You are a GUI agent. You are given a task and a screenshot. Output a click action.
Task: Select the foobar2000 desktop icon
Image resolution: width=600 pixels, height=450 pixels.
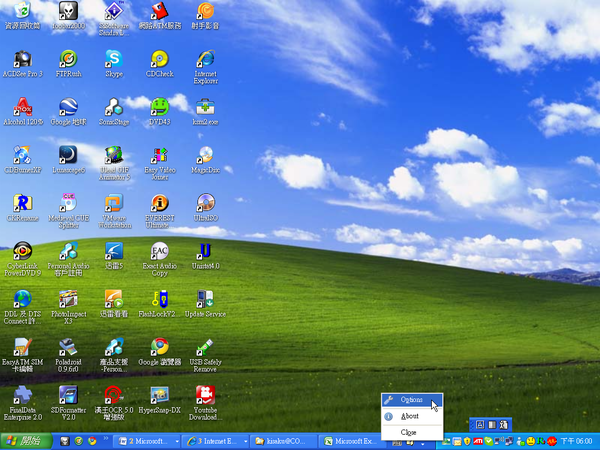68,15
